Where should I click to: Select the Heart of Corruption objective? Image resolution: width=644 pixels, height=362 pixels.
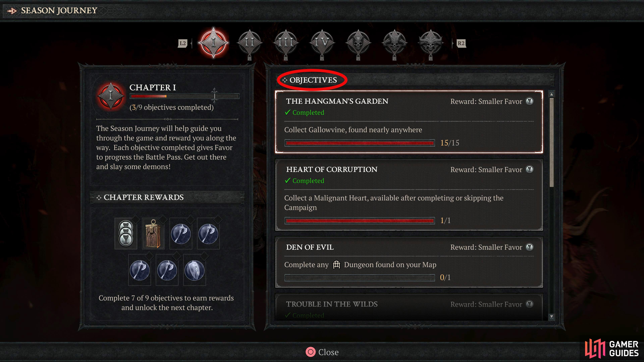pyautogui.click(x=409, y=195)
